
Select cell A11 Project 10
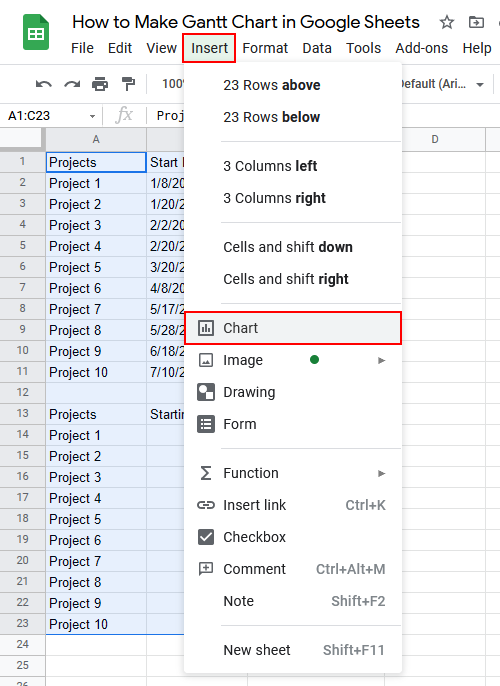click(x=96, y=372)
